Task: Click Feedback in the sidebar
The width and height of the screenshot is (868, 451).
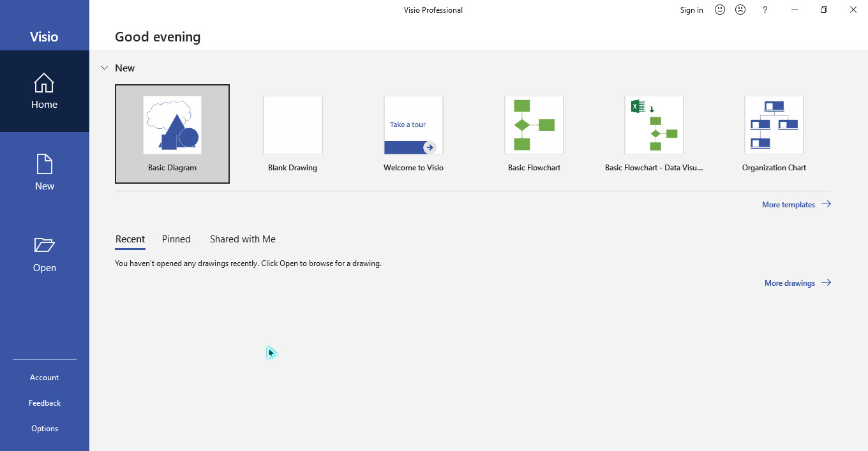Action: 44,403
